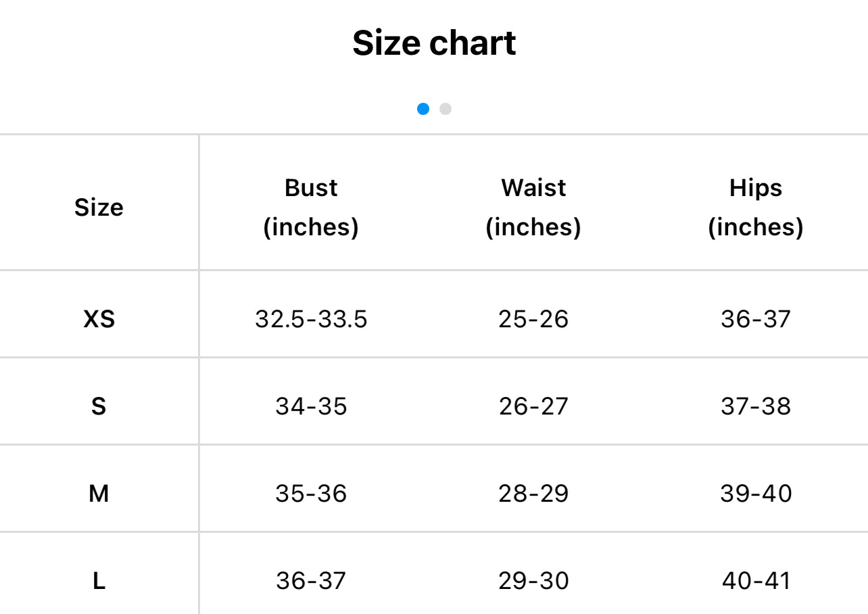Select the Size column header
Viewport: 868px width, 614px height.
coord(99,207)
